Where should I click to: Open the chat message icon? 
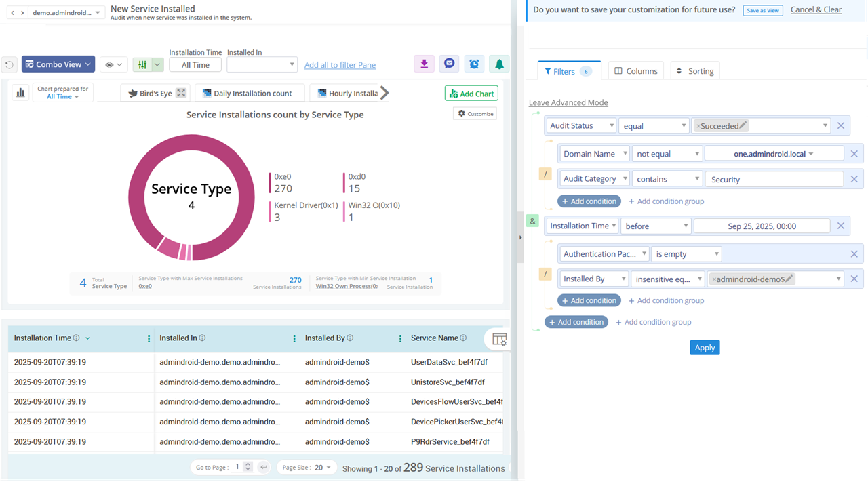(449, 64)
